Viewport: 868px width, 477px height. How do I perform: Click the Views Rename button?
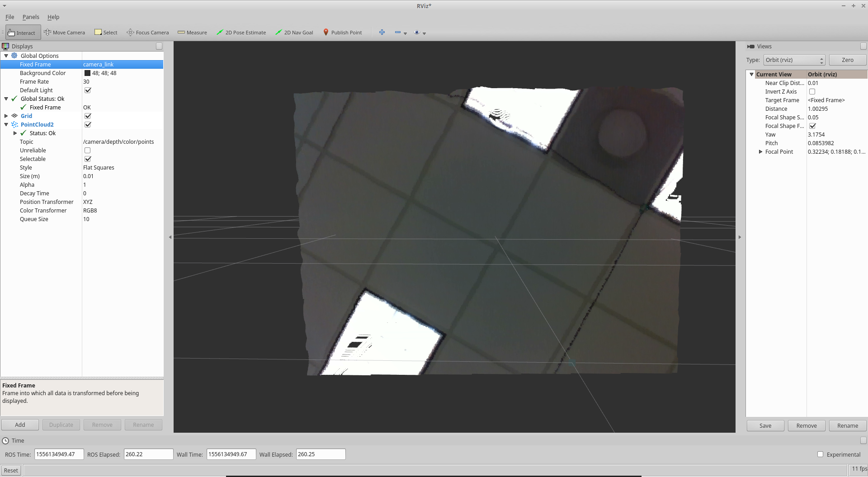tap(848, 425)
